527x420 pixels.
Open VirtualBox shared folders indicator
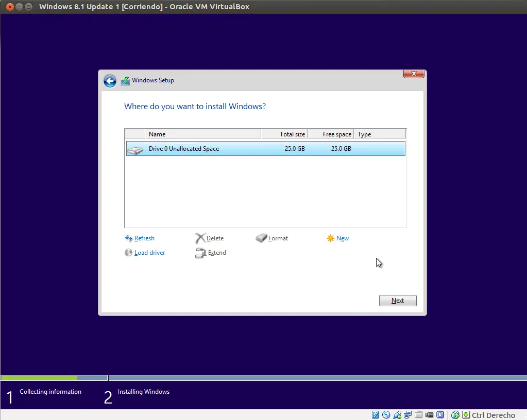point(418,415)
